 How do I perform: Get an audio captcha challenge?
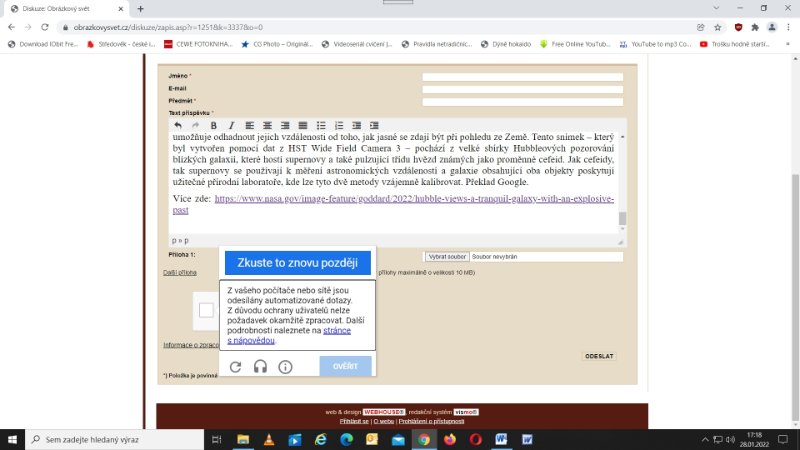tap(260, 367)
